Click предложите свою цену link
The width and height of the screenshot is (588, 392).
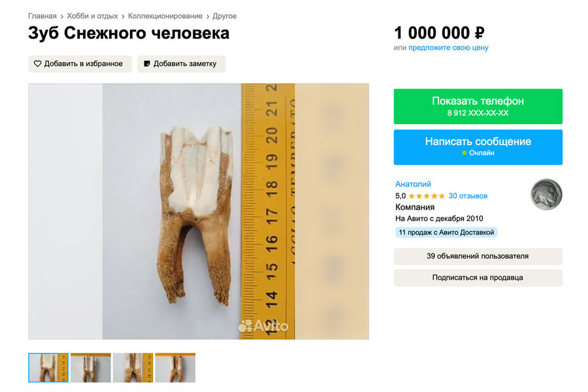click(x=448, y=48)
